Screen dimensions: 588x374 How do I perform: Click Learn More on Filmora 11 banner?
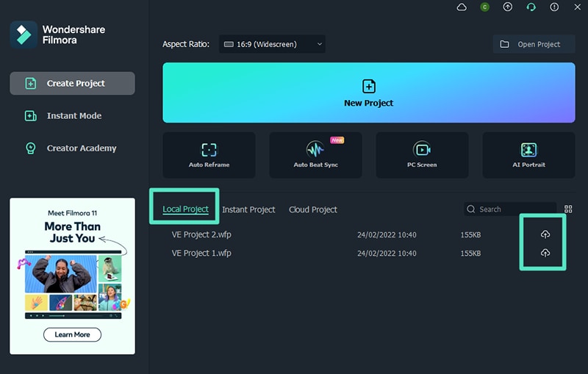click(x=72, y=334)
